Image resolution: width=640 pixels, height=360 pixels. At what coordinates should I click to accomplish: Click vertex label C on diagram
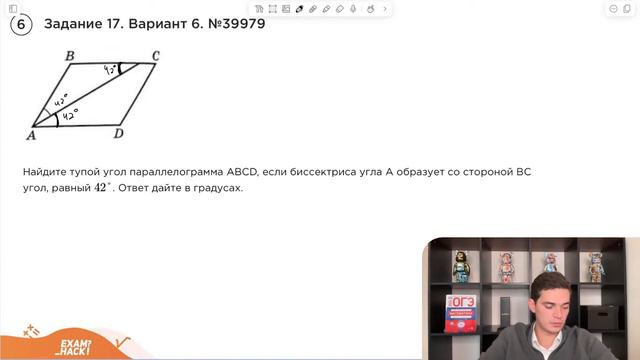tap(156, 56)
